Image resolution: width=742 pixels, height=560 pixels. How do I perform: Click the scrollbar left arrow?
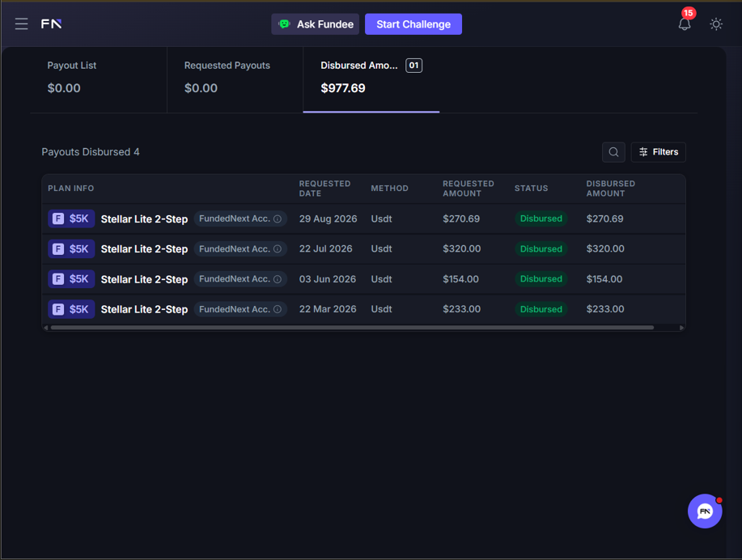[x=46, y=328]
